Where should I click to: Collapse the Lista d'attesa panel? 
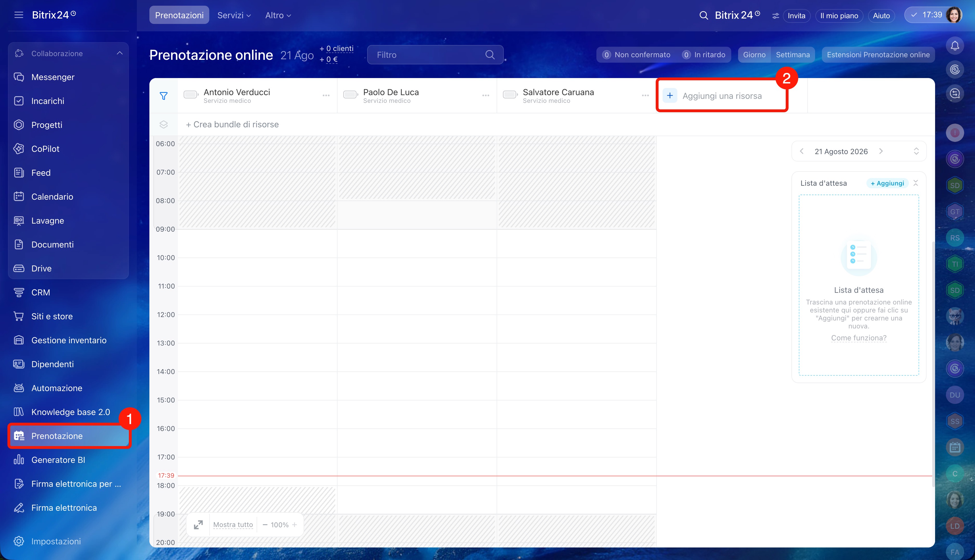(916, 183)
